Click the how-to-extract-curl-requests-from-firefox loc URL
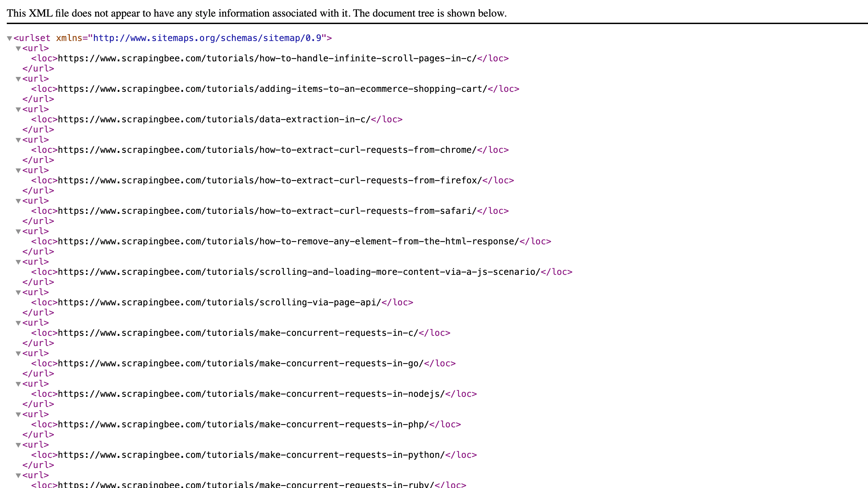This screenshot has width=868, height=488. click(270, 180)
